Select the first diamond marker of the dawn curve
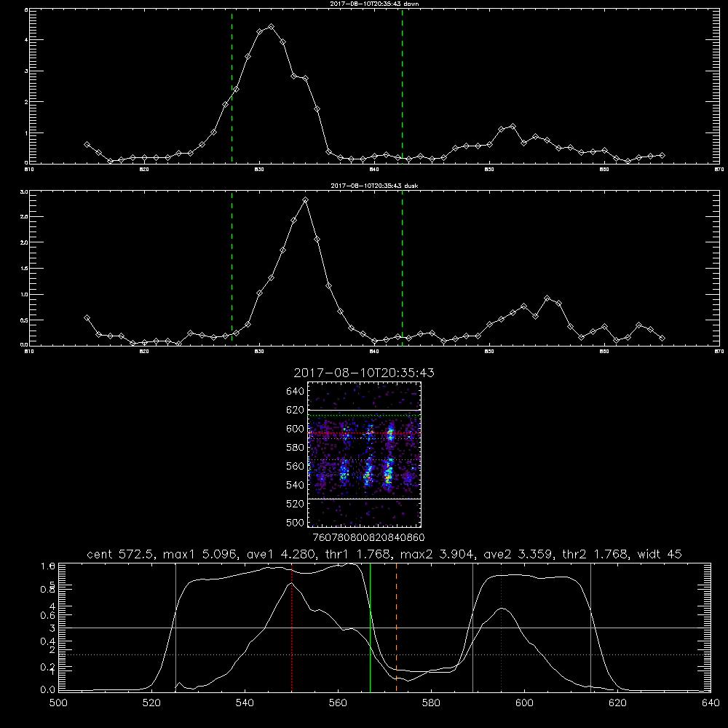 (87, 144)
